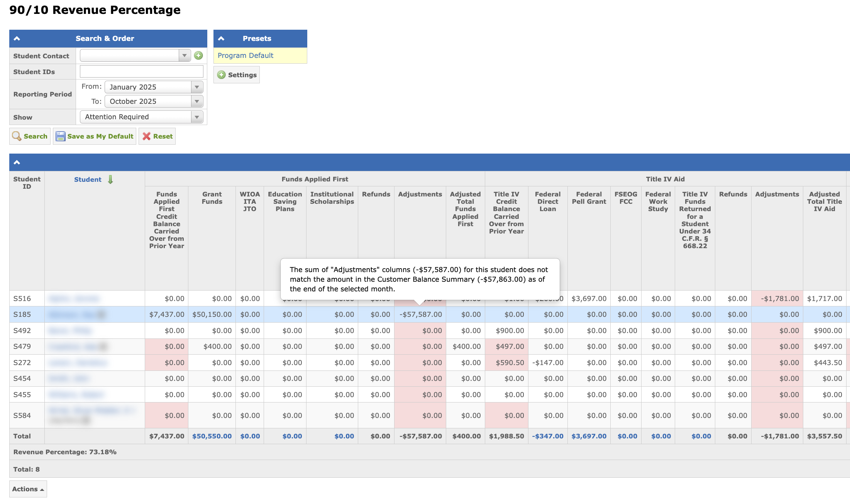Click the floppy disk Save as My Default
This screenshot has width=850, height=504.
click(x=95, y=136)
